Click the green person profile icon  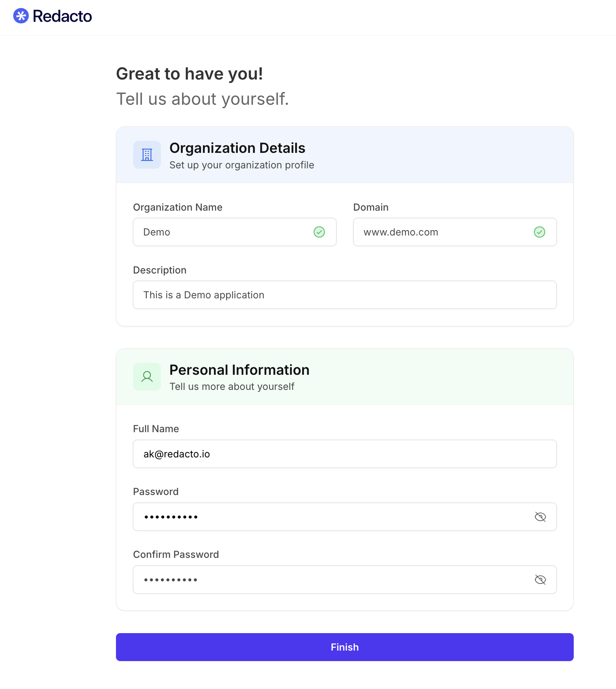[x=147, y=377]
